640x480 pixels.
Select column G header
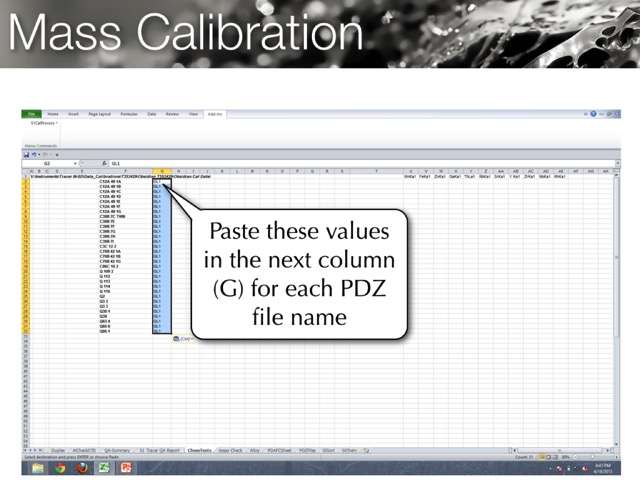(160, 171)
